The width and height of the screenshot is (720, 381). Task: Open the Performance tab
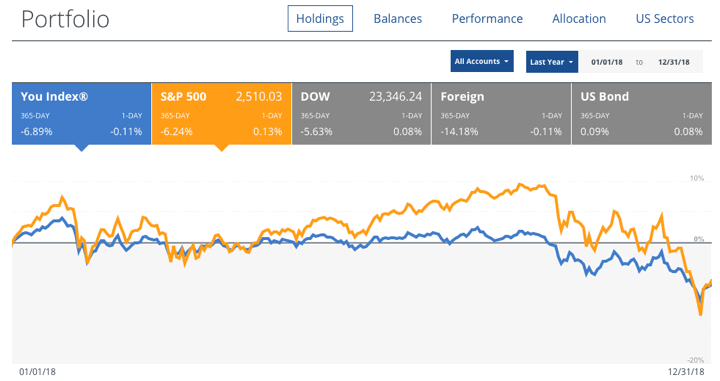[487, 19]
